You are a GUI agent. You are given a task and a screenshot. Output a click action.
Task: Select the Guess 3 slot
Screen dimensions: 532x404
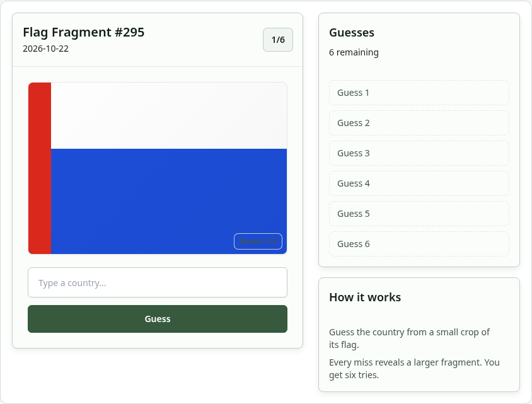point(419,153)
